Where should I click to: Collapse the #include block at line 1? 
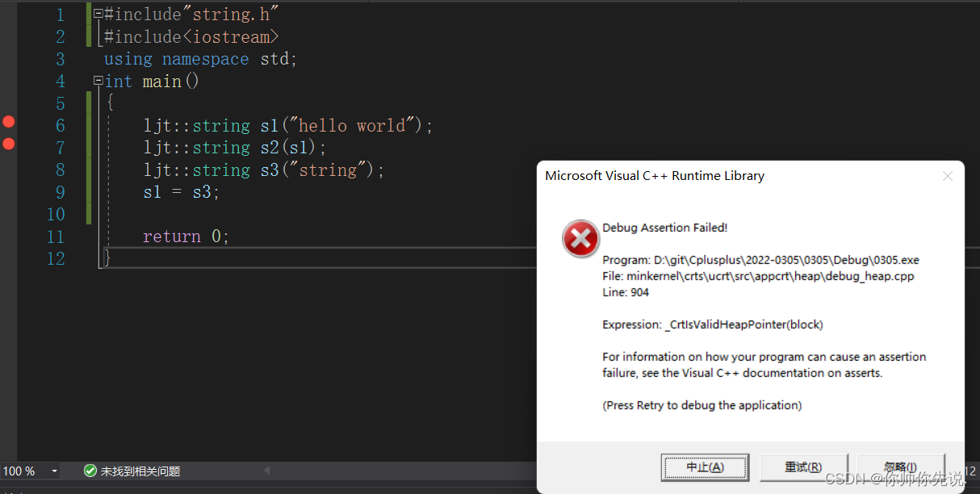pyautogui.click(x=98, y=14)
